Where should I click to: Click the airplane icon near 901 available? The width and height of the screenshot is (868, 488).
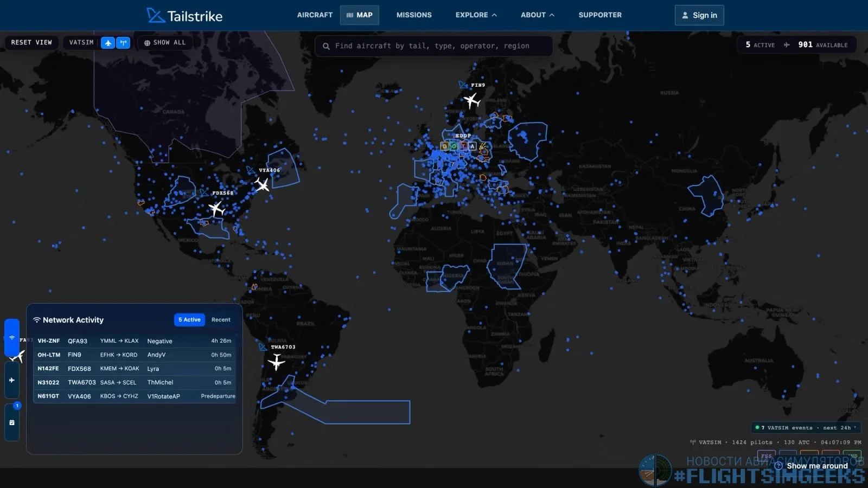click(x=787, y=44)
